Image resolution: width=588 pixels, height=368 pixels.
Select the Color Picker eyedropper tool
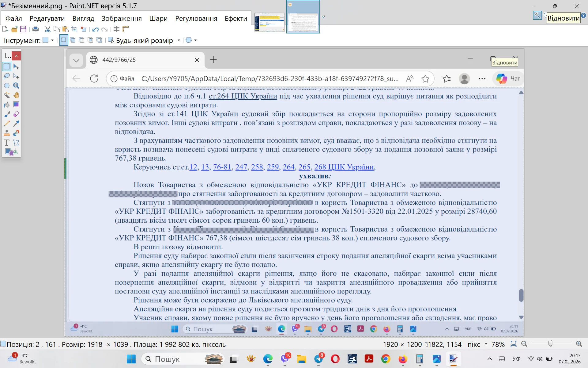pos(16,124)
